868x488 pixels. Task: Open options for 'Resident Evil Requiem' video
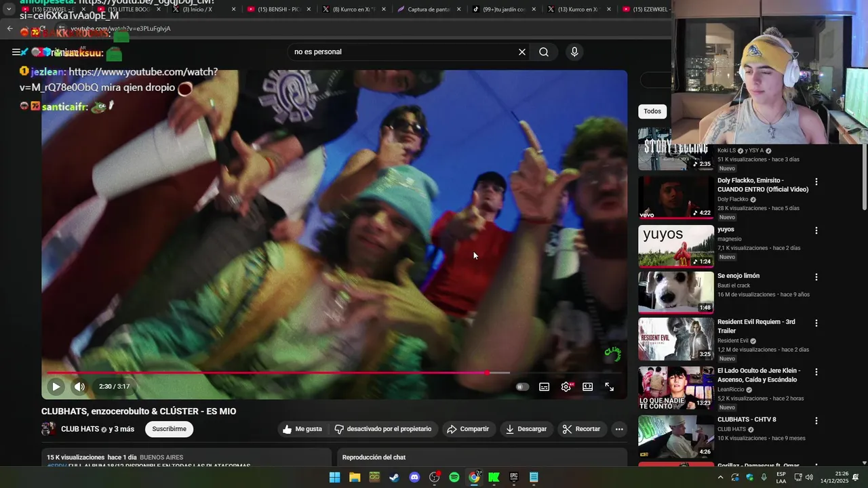click(816, 323)
